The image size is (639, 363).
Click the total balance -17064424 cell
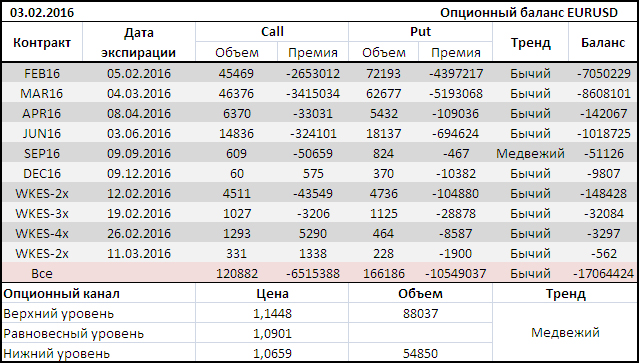[x=603, y=273]
